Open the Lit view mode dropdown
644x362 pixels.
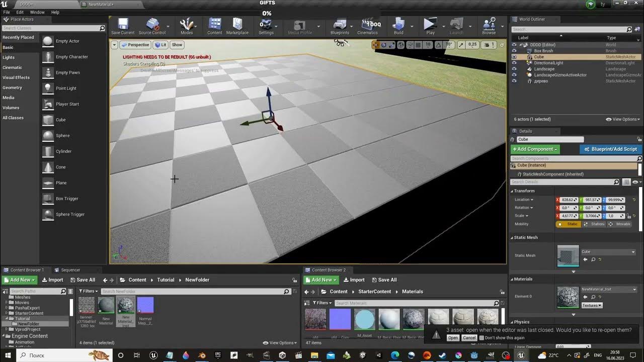[x=161, y=45]
